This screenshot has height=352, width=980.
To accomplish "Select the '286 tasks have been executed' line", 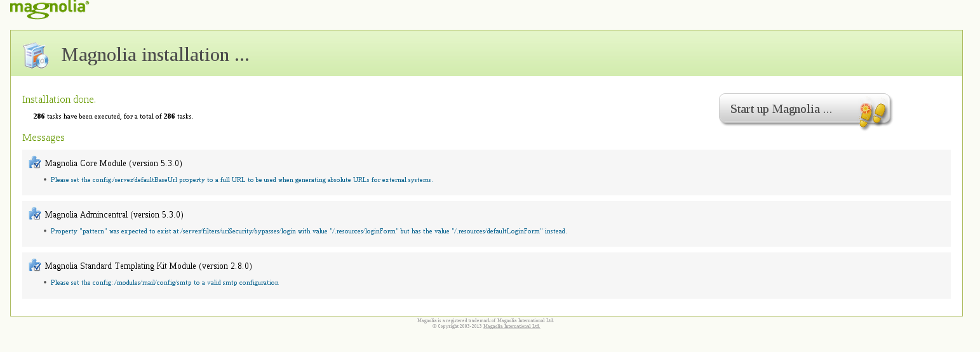I will pyautogui.click(x=113, y=117).
